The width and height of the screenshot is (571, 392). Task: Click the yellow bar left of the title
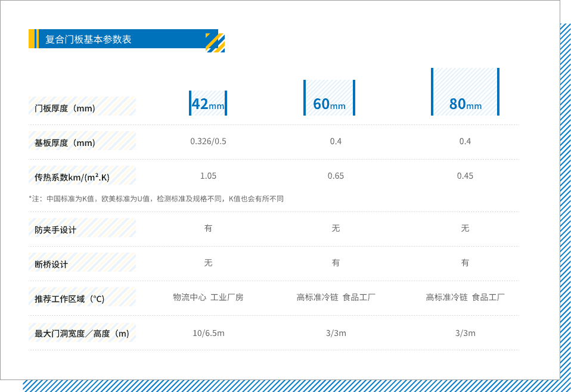pyautogui.click(x=33, y=39)
